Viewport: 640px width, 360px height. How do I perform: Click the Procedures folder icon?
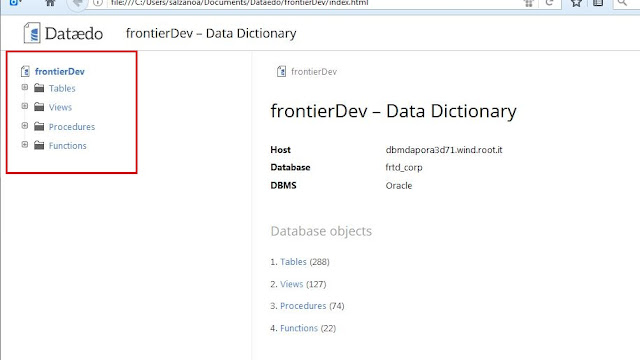coord(39,126)
